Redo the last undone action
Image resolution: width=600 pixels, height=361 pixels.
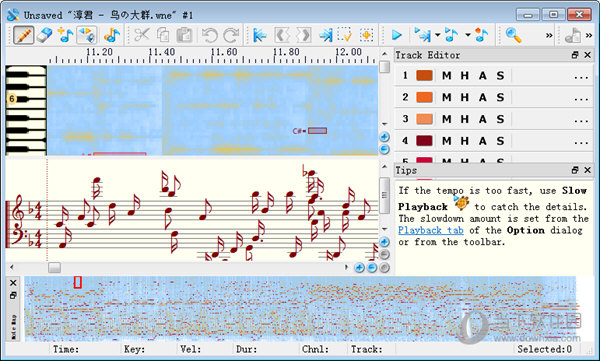[x=231, y=35]
